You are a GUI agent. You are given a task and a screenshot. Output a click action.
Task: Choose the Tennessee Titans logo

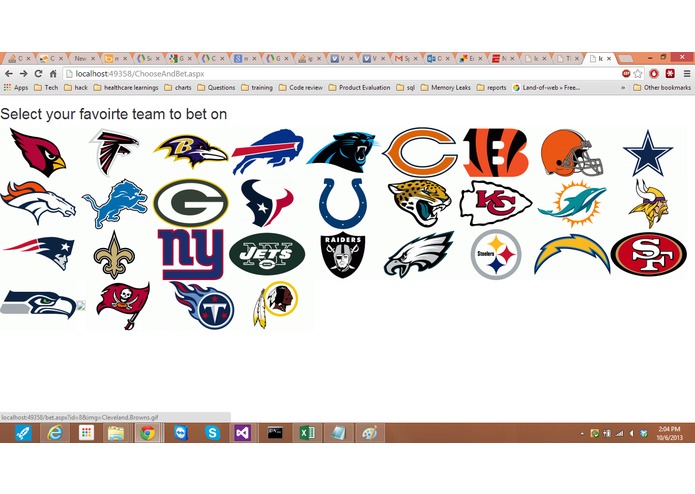(202, 305)
